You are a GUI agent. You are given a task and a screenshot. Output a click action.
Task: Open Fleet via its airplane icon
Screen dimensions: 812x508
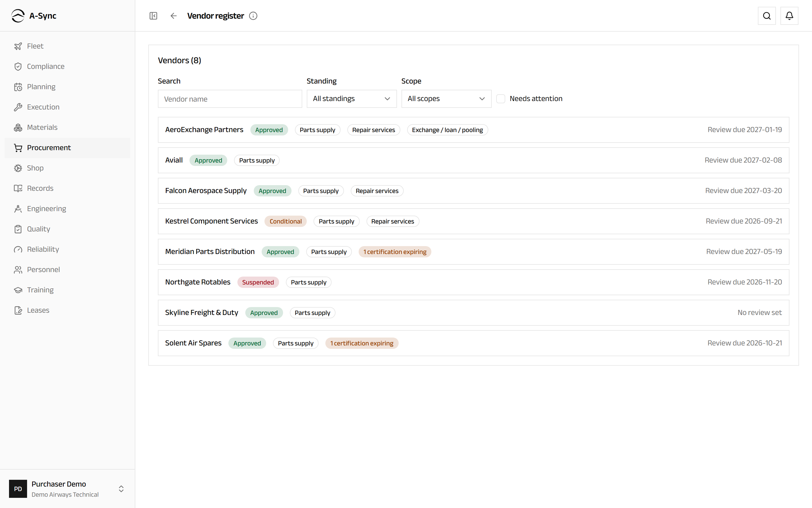click(18, 46)
